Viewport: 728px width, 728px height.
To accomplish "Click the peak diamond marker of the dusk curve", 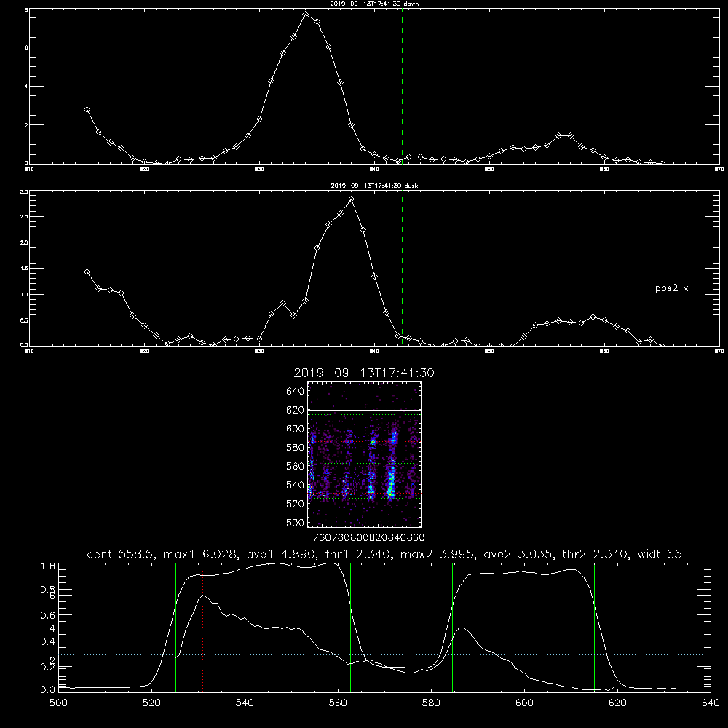I will [x=352, y=199].
